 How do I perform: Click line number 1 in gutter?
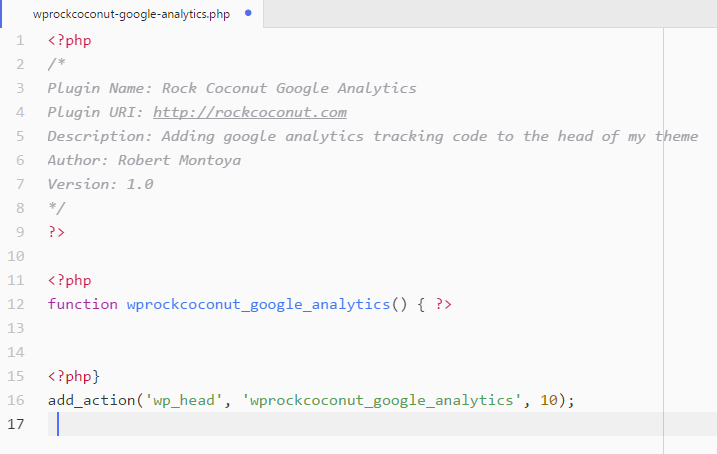point(20,40)
